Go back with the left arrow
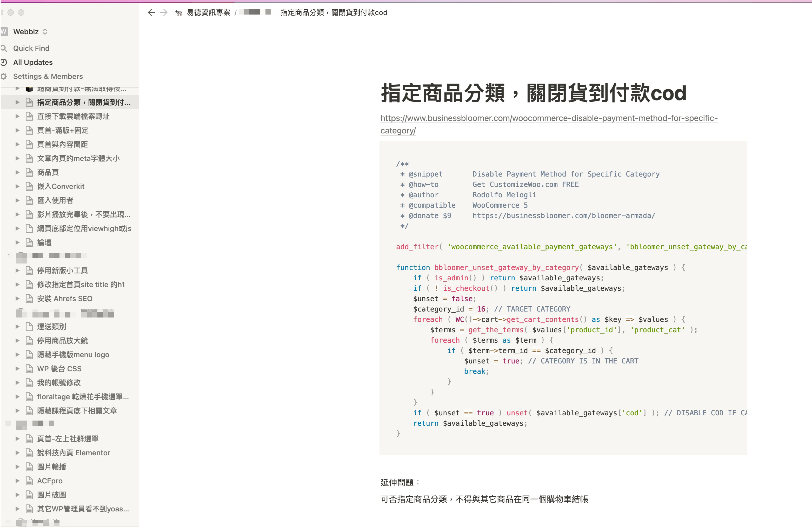 click(x=151, y=13)
